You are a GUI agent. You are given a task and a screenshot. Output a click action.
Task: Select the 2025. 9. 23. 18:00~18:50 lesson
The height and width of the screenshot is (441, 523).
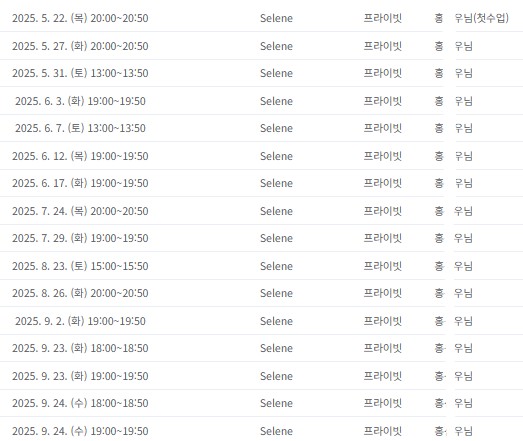tap(80, 348)
